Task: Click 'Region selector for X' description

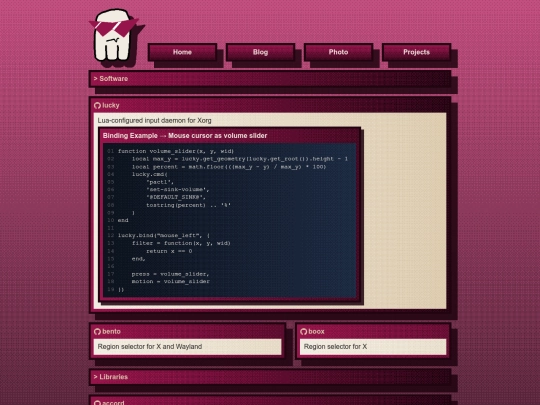Action: pos(335,346)
